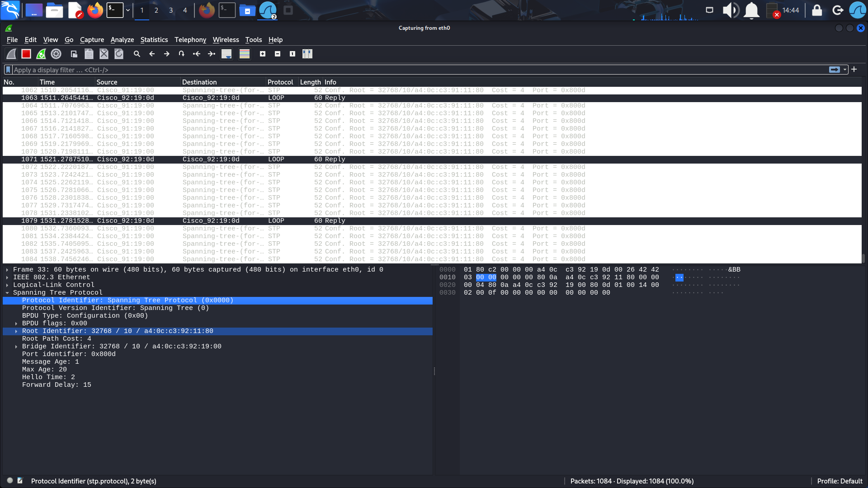Zoom in on packet text

[x=263, y=54]
